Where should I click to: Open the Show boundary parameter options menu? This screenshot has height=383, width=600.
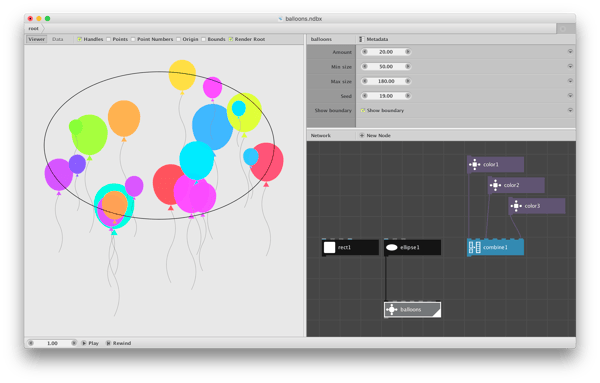570,111
